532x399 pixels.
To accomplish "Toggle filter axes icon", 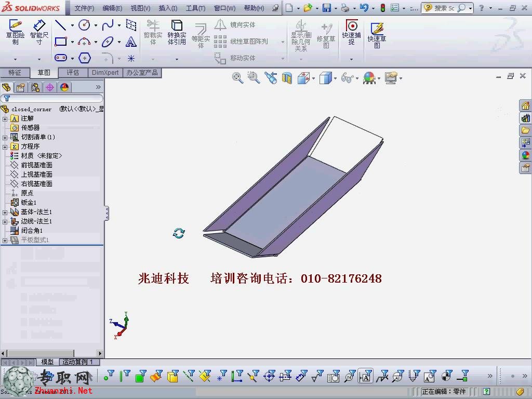I will (189, 376).
